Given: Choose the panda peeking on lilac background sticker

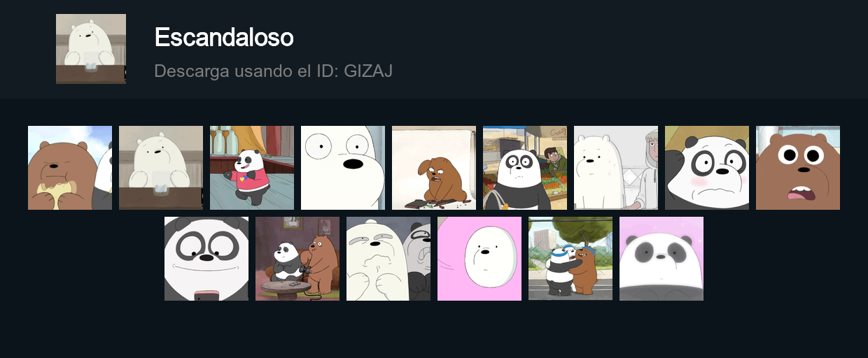Looking at the screenshot, I should [x=661, y=259].
